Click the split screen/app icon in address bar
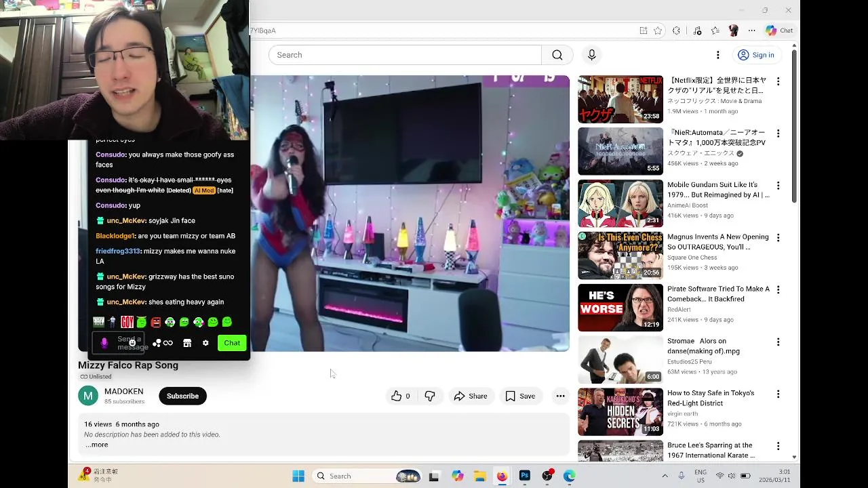 point(643,30)
